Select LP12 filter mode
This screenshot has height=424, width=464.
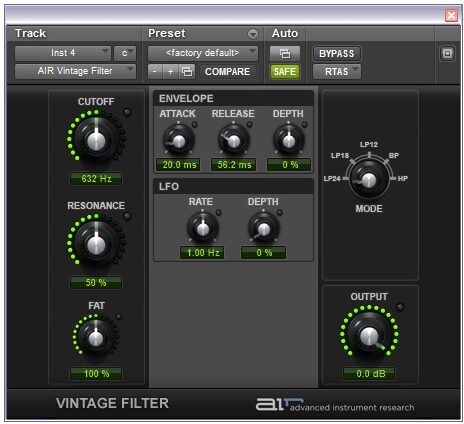369,145
